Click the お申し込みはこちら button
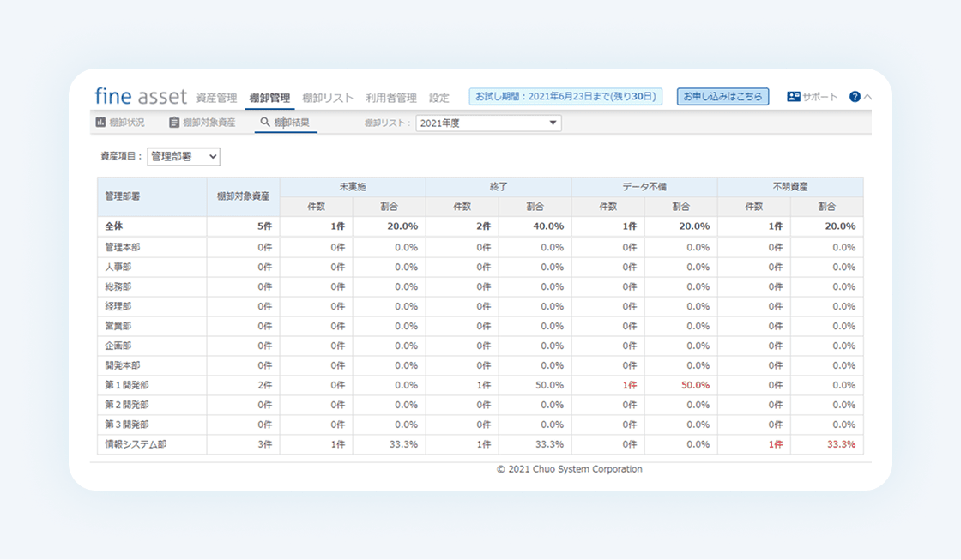Image resolution: width=961 pixels, height=560 pixels. 722,96
